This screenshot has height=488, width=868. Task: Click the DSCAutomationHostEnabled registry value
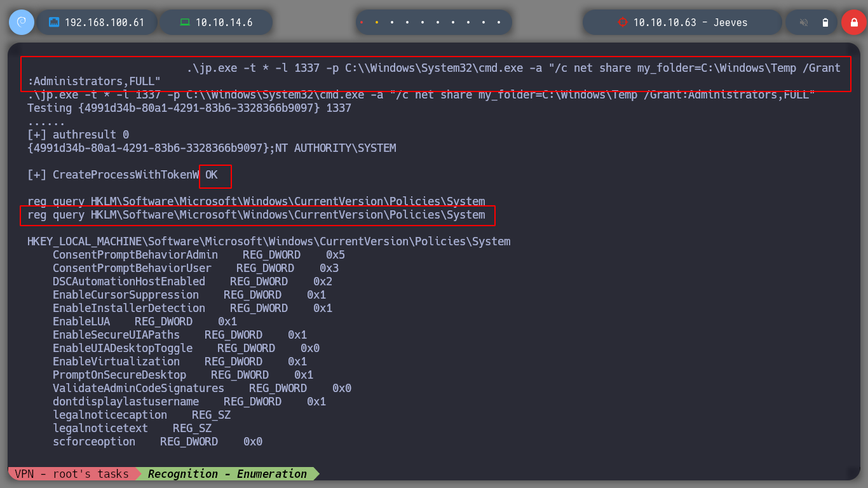[x=193, y=281]
